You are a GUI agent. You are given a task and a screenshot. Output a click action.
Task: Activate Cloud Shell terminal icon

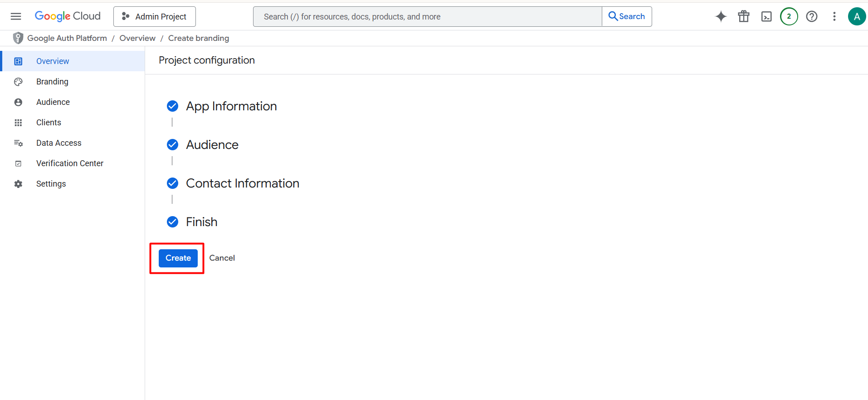click(766, 16)
